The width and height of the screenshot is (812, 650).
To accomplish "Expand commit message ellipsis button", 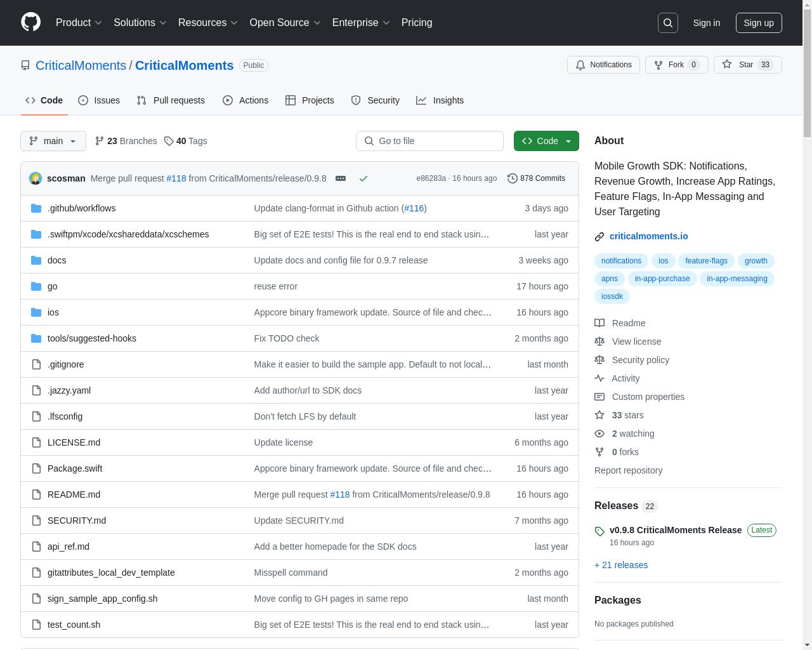I will coord(341,178).
